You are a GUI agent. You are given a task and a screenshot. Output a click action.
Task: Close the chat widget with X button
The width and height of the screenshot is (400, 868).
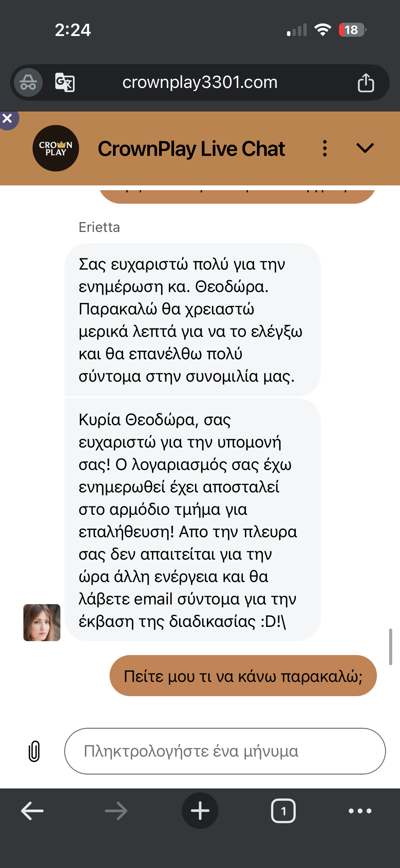(7, 119)
